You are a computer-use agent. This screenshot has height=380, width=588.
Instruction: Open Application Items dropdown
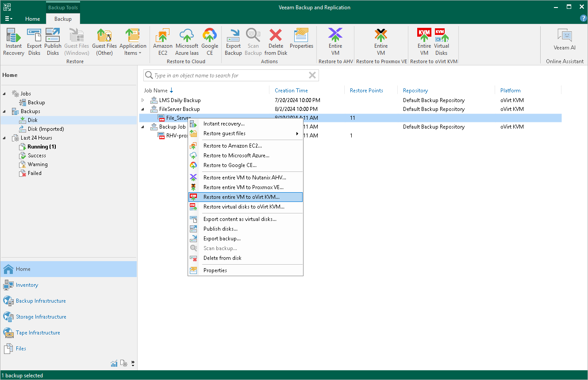tap(133, 42)
